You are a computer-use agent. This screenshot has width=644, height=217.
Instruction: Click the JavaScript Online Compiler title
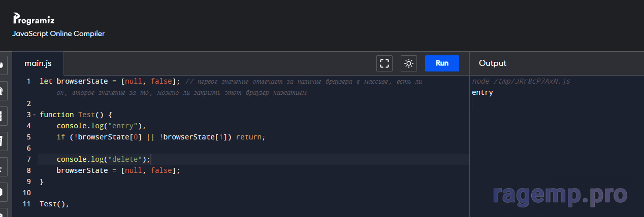(x=58, y=34)
